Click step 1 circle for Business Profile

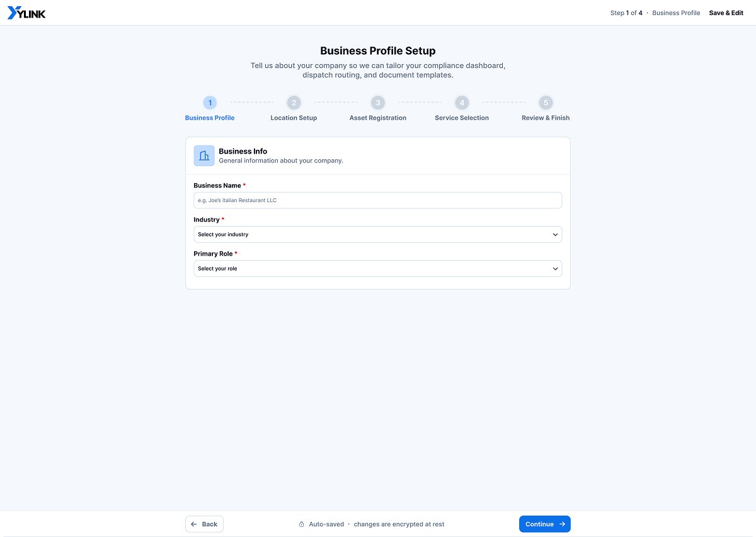[210, 103]
